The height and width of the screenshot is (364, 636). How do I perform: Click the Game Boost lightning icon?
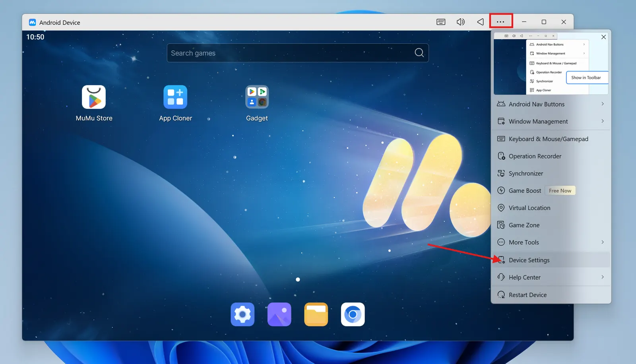(501, 190)
